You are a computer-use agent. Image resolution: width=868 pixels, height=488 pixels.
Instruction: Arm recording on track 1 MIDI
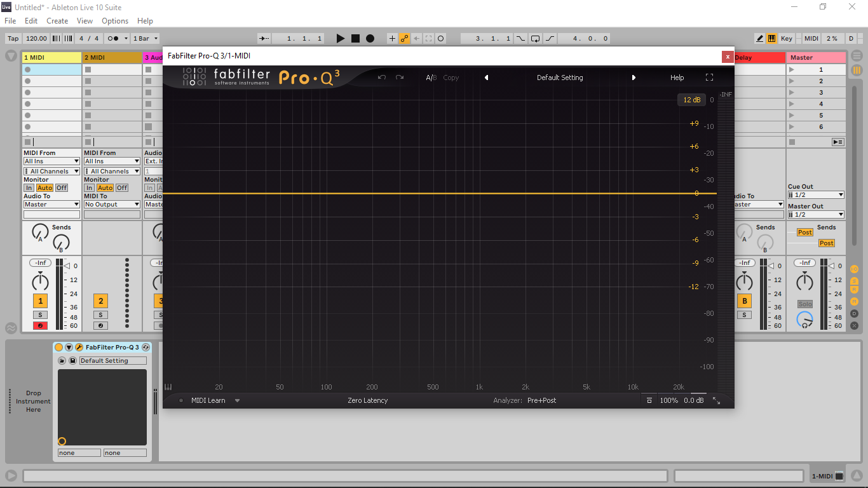tap(40, 325)
